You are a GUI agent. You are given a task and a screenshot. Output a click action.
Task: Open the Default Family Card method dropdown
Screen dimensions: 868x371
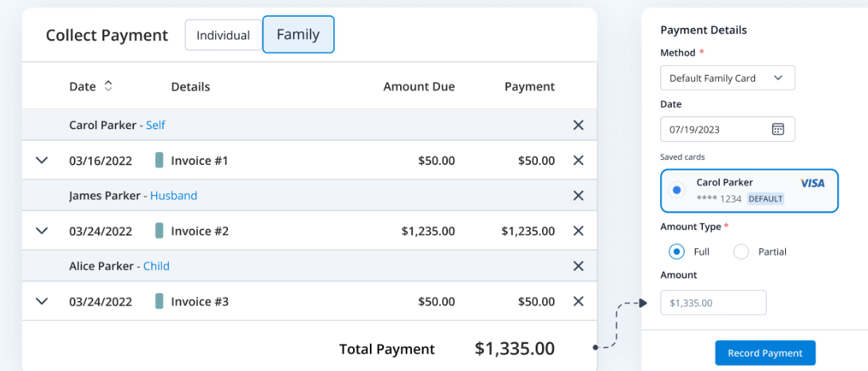point(727,78)
